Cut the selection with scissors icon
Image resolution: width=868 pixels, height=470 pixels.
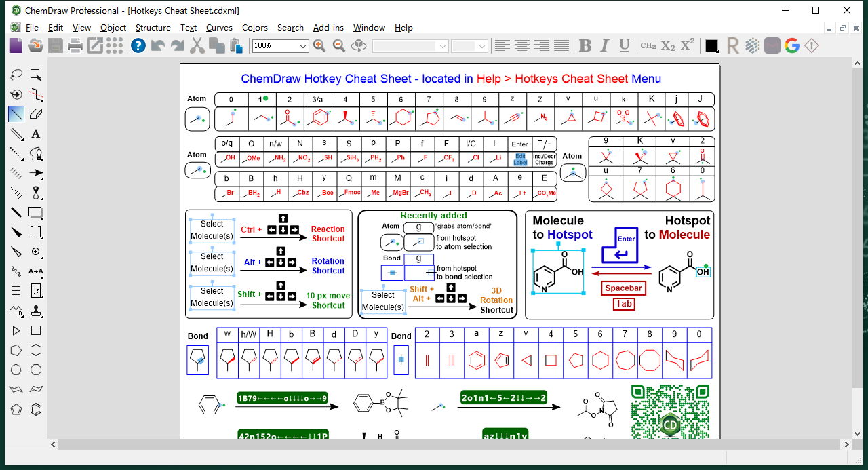(197, 45)
